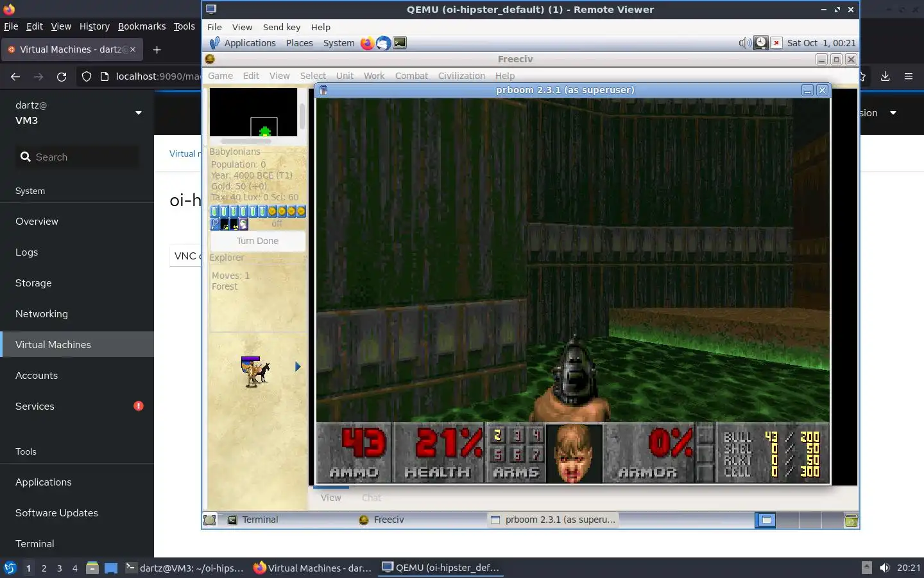Click the Freeciv research bulb indicator icon

coord(215,224)
